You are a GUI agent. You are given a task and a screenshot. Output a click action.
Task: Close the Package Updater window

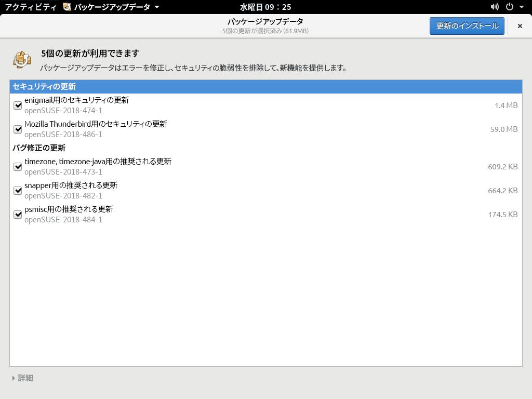coord(520,26)
